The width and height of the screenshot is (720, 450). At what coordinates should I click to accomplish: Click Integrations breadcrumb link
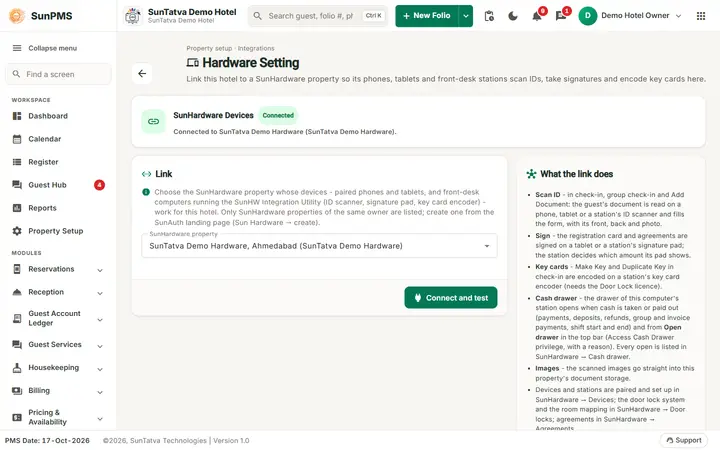(256, 48)
